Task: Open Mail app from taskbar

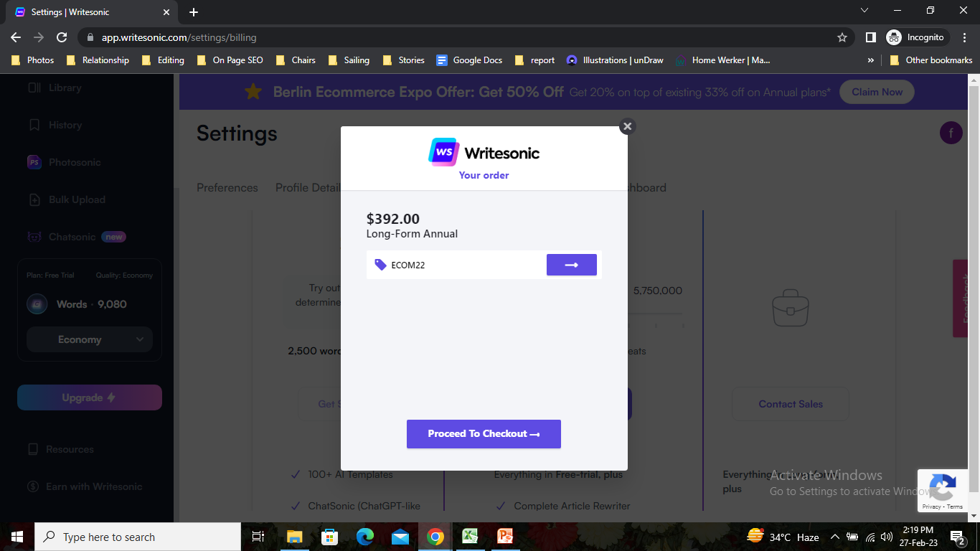Action: click(400, 537)
